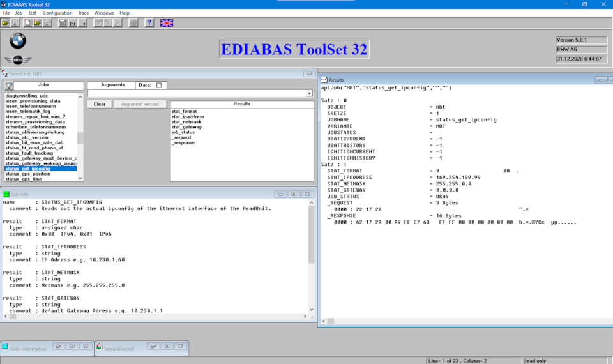Select job status_get_ipconfig

pos(40,169)
